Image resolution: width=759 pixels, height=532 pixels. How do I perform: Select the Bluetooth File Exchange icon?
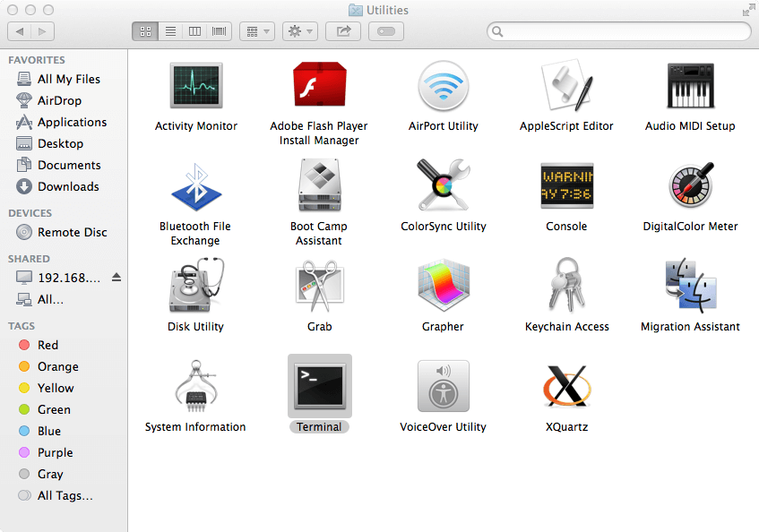click(x=196, y=186)
